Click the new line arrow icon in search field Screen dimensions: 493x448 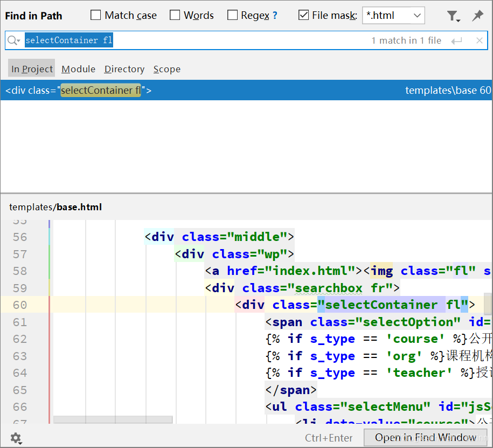click(456, 41)
